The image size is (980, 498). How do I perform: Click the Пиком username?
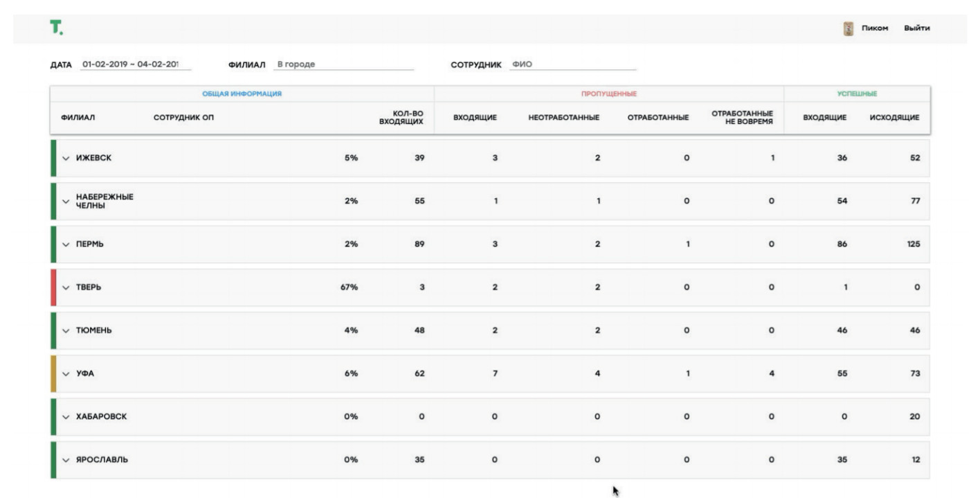pyautogui.click(x=875, y=28)
